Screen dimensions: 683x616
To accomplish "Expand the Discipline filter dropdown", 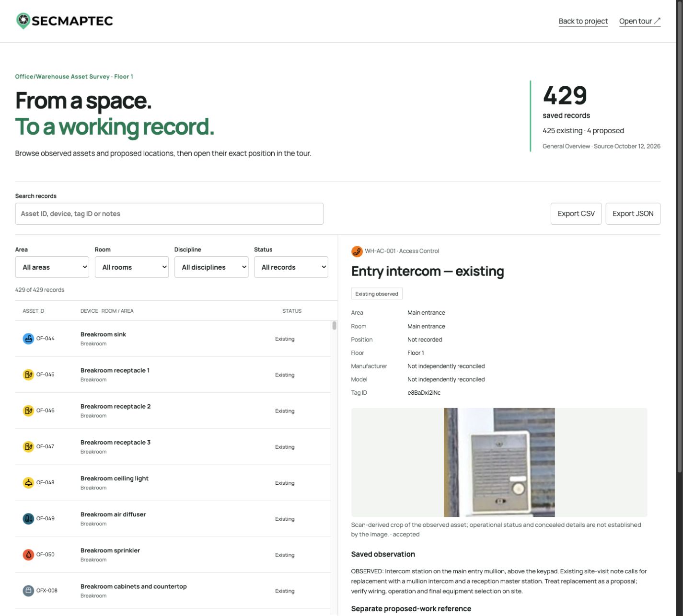I will (211, 267).
